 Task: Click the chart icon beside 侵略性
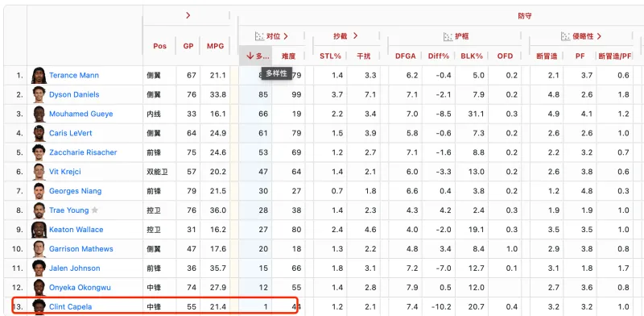(x=566, y=36)
